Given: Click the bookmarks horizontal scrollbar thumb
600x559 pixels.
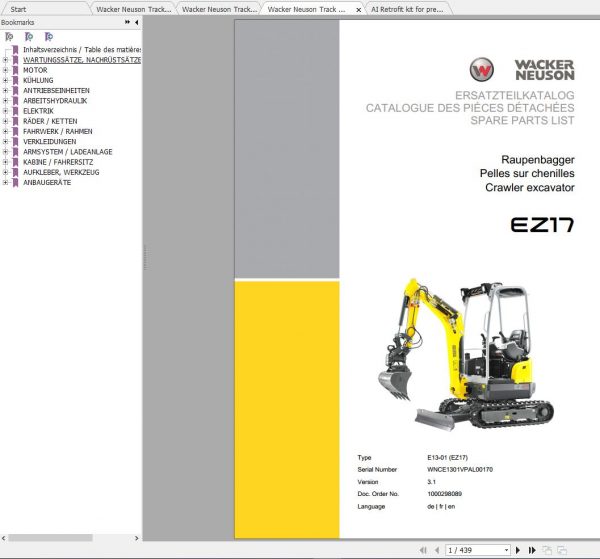Looking at the screenshot, I should [x=51, y=538].
